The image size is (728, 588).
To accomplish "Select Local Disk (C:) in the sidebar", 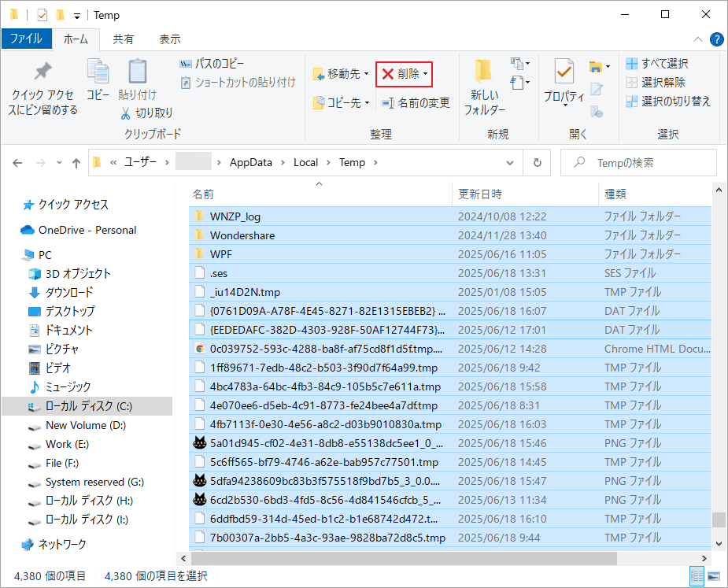I will click(87, 406).
